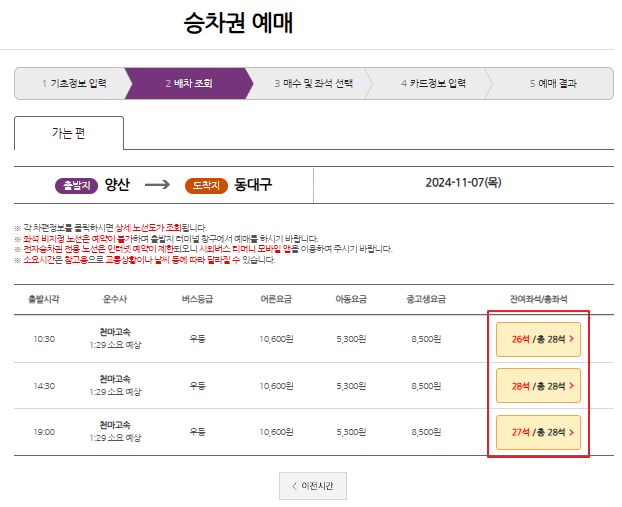Click 8,500원 student fare in 14:30 row
This screenshot has width=622, height=507.
pyautogui.click(x=426, y=386)
